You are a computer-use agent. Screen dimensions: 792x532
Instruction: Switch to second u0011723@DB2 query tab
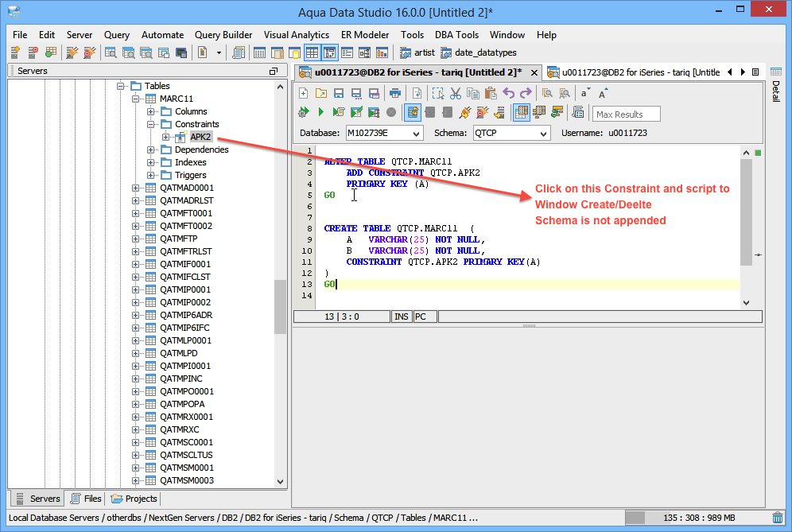click(635, 72)
